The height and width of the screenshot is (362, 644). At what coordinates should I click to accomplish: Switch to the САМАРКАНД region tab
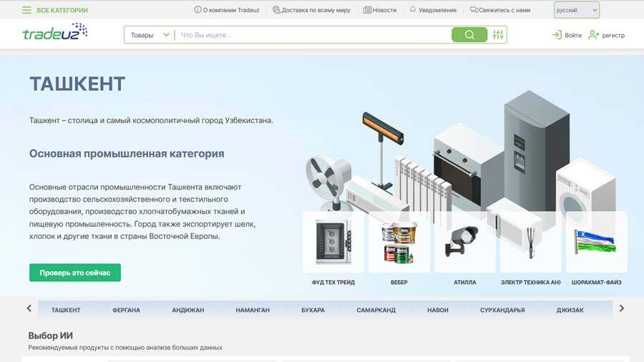pyautogui.click(x=377, y=310)
